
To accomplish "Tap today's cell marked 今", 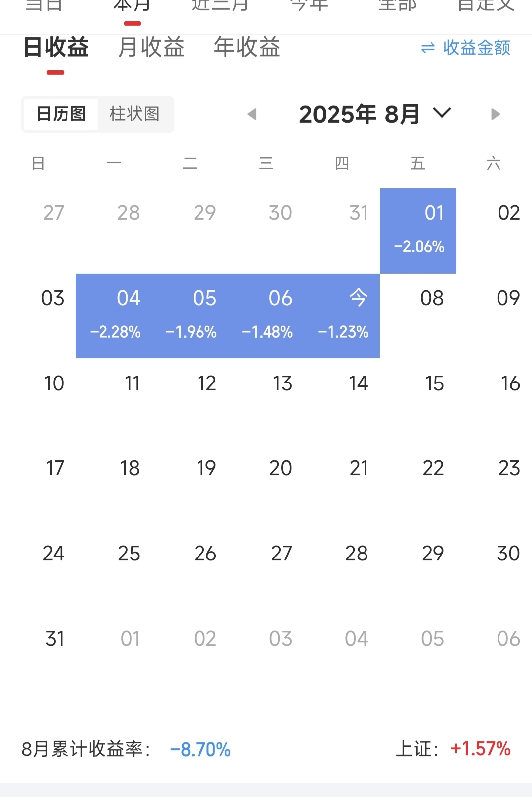I will [342, 315].
